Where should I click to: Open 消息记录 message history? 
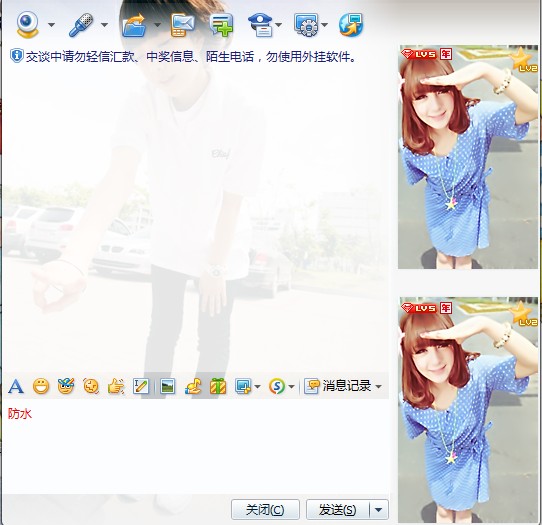338,386
